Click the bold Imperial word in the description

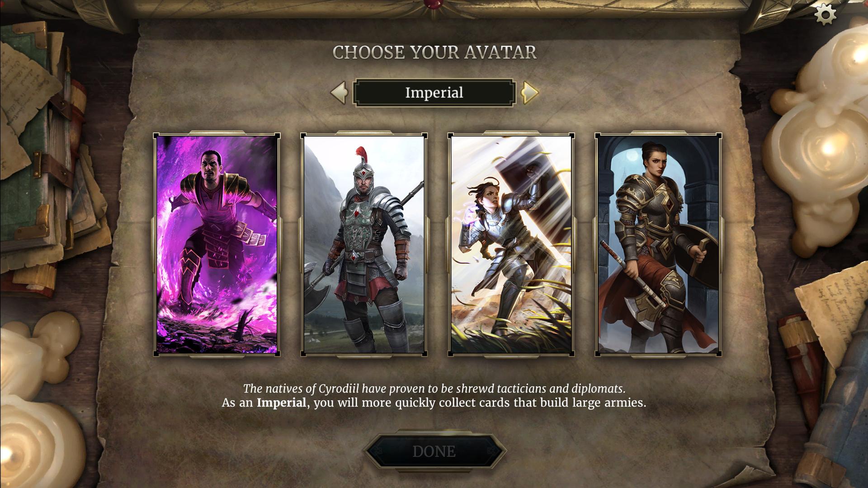(281, 403)
